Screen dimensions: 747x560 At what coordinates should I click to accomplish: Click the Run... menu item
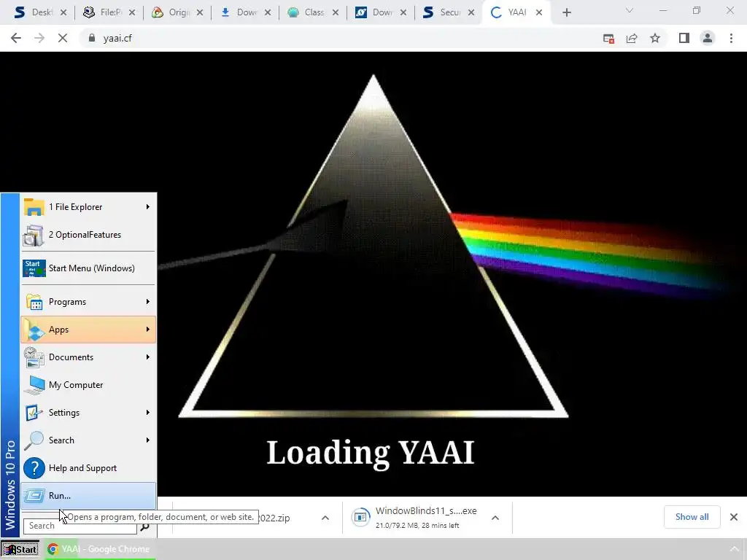click(x=88, y=495)
